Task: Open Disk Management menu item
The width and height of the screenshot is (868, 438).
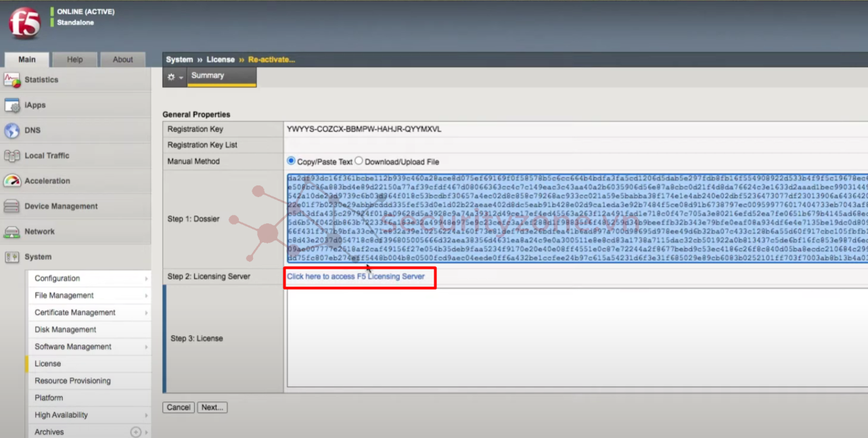Action: [x=89, y=330]
